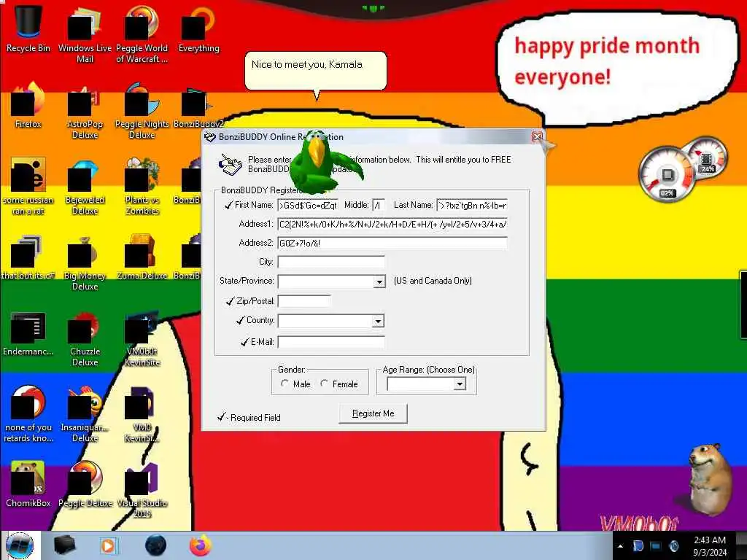Click the small 24% memory gauge

point(707,158)
